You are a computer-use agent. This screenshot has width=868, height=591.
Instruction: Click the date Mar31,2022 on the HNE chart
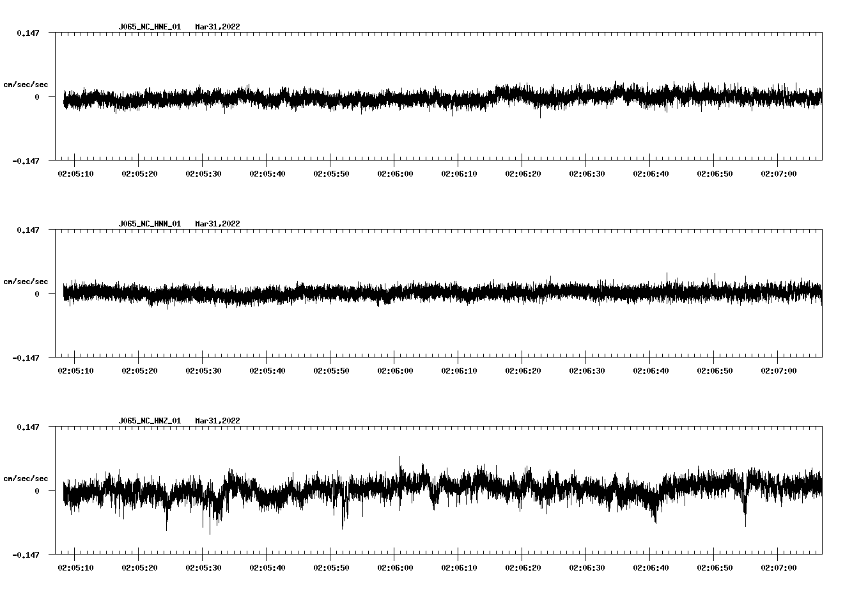coord(218,27)
